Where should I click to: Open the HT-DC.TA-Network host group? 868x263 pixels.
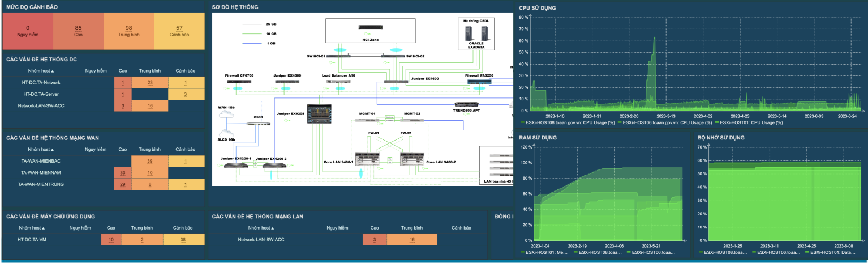click(x=41, y=82)
